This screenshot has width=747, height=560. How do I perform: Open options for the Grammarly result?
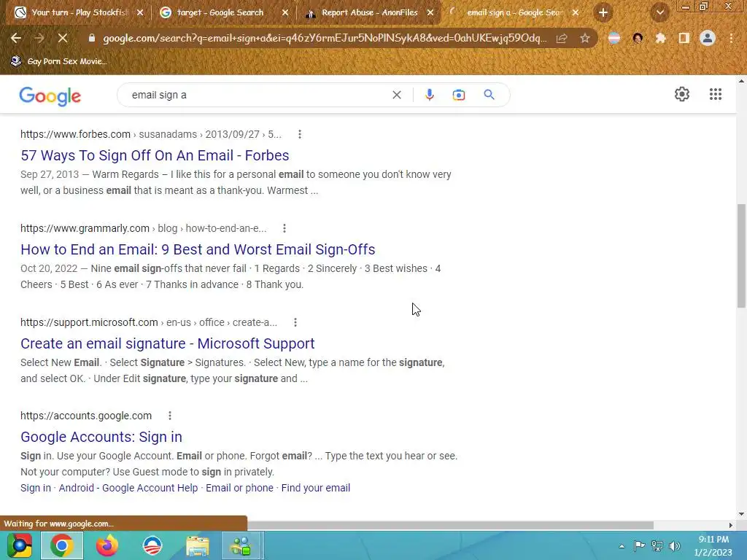(x=285, y=228)
